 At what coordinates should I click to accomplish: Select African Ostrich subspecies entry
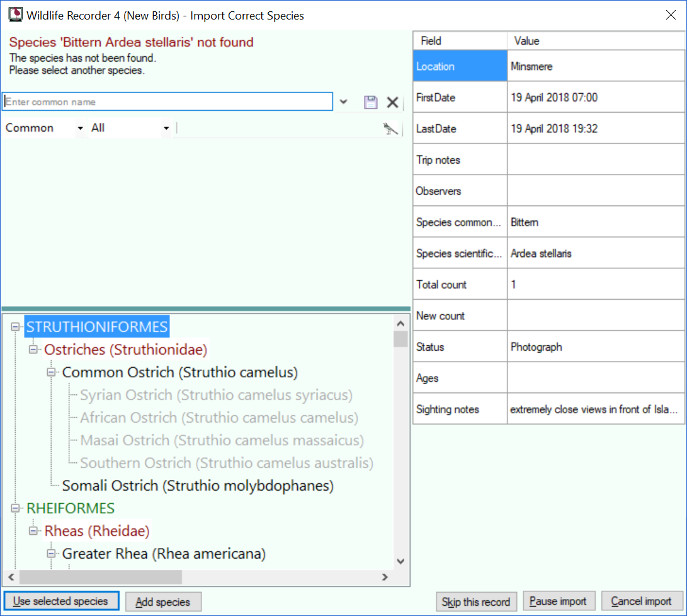click(x=219, y=418)
